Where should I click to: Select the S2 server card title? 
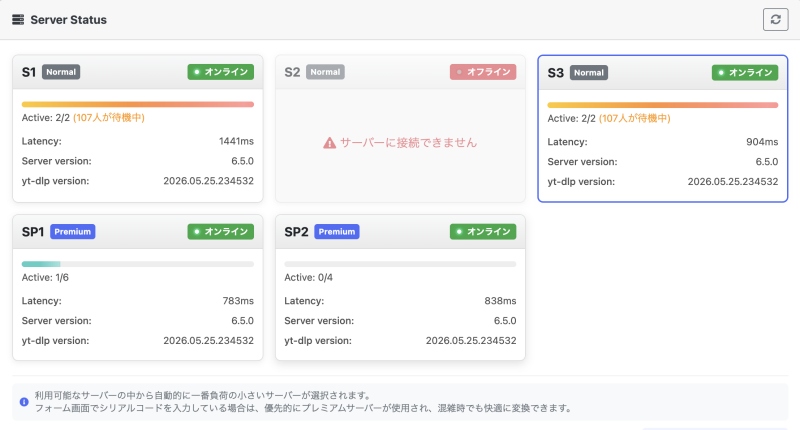tap(292, 72)
